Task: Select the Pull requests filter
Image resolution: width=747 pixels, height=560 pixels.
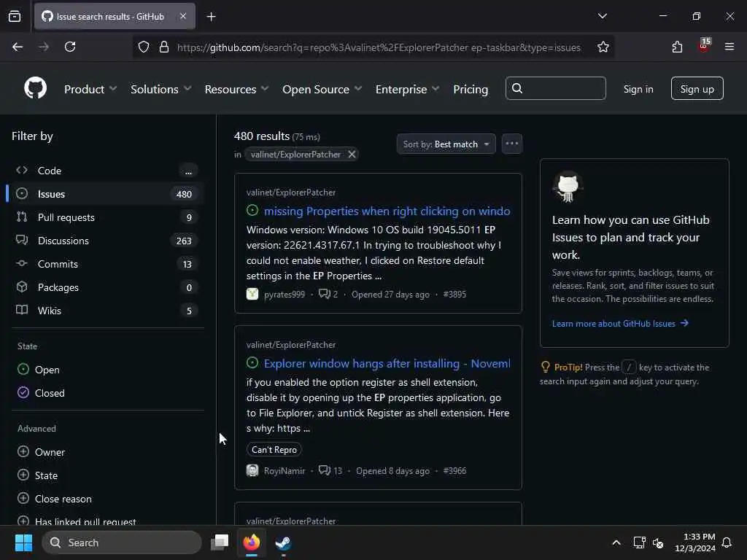Action: click(107, 217)
